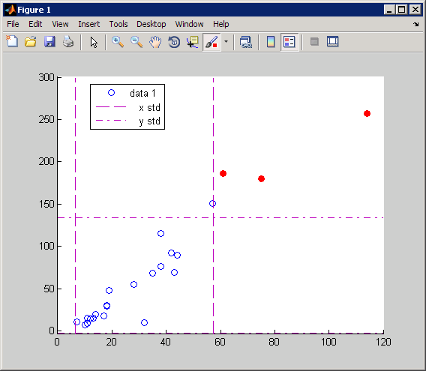Open the Tools menu
This screenshot has height=371, width=426.
118,24
